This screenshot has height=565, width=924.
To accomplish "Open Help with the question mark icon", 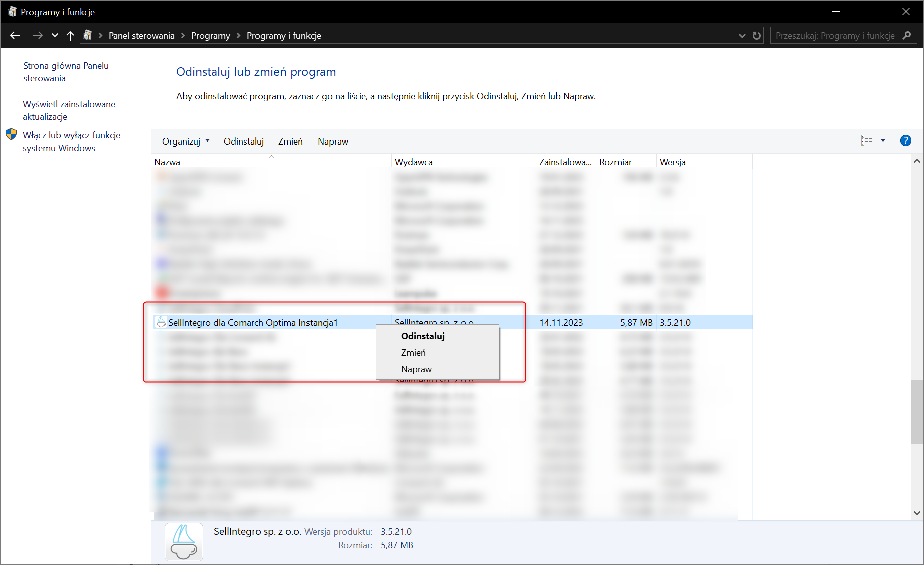I will pos(906,140).
